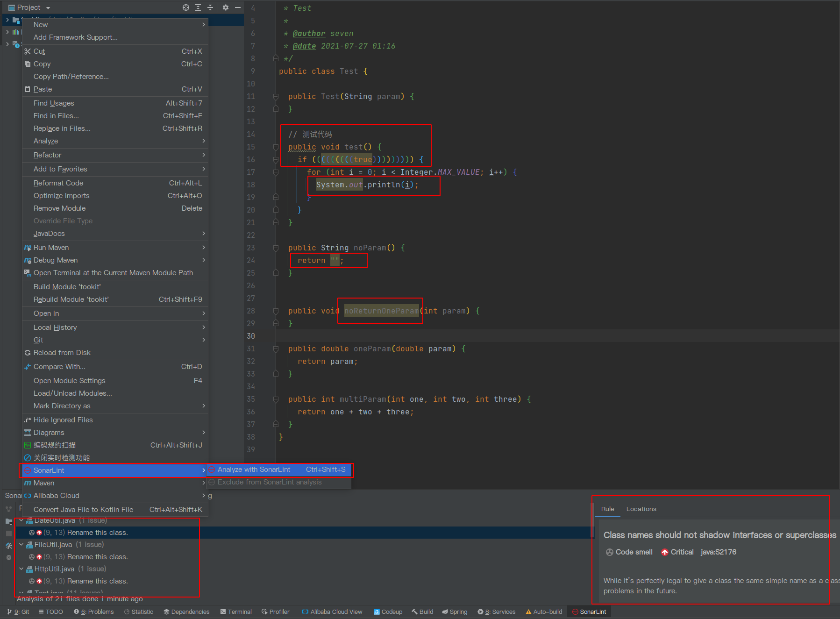Click the wrench configure icon in SonarLint panel
Image resolution: width=840 pixels, height=619 pixels.
pyautogui.click(x=9, y=545)
